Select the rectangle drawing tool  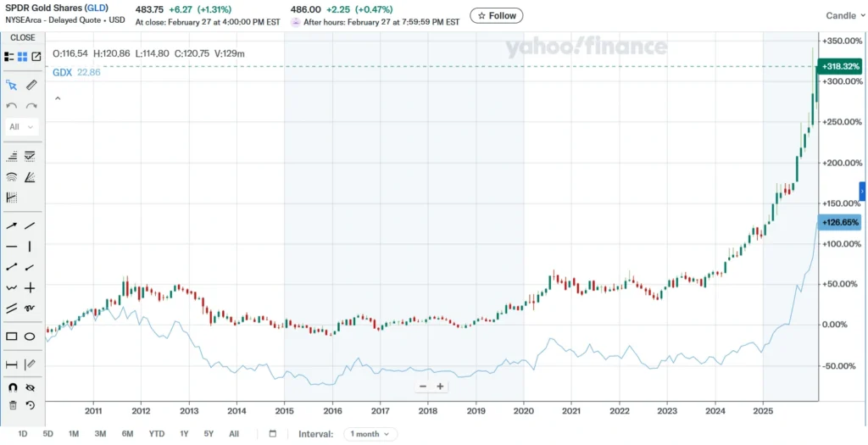pos(12,337)
